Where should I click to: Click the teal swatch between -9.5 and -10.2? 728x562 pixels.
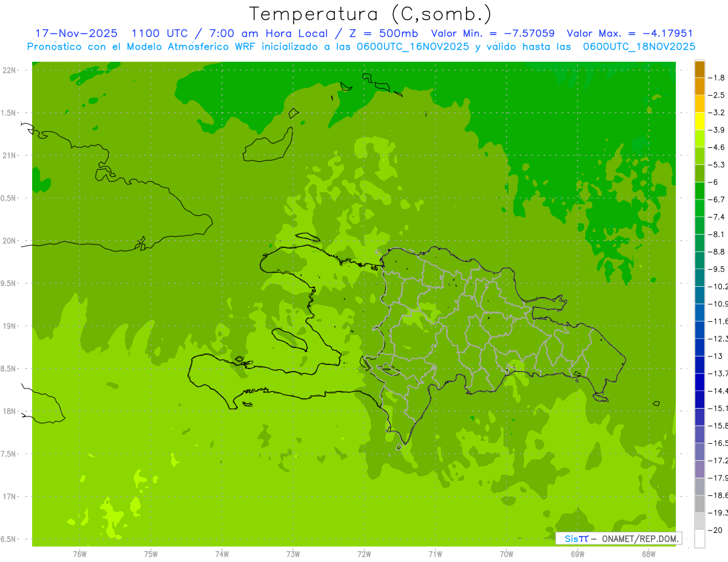pos(699,278)
